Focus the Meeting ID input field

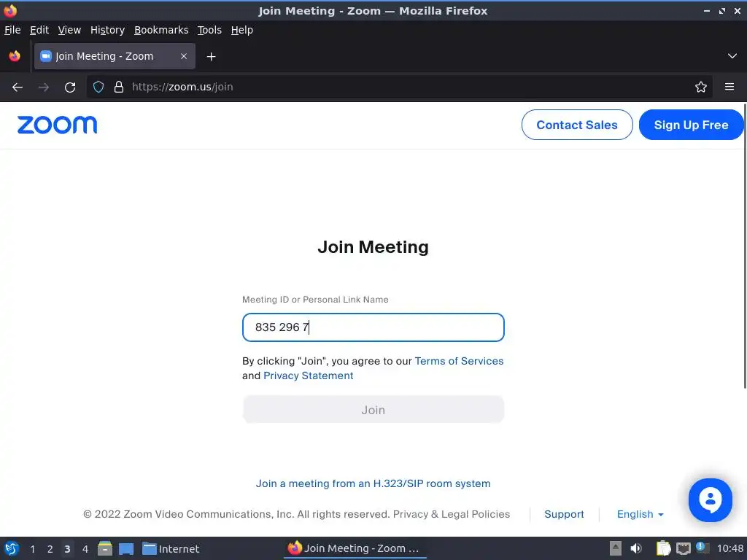[373, 327]
